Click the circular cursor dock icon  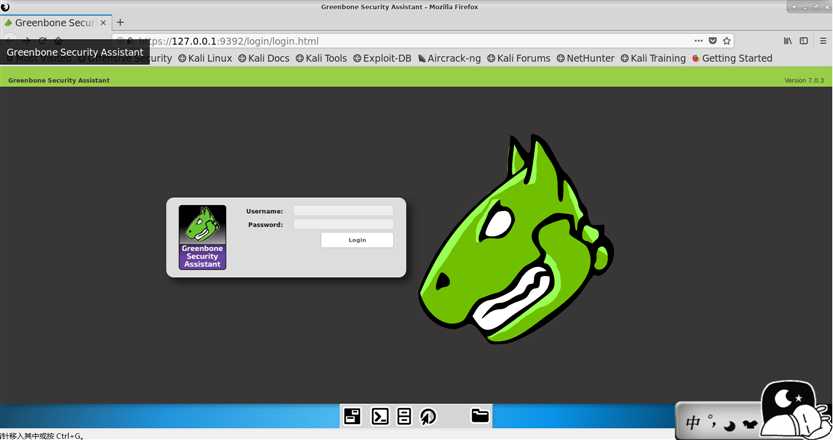428,417
